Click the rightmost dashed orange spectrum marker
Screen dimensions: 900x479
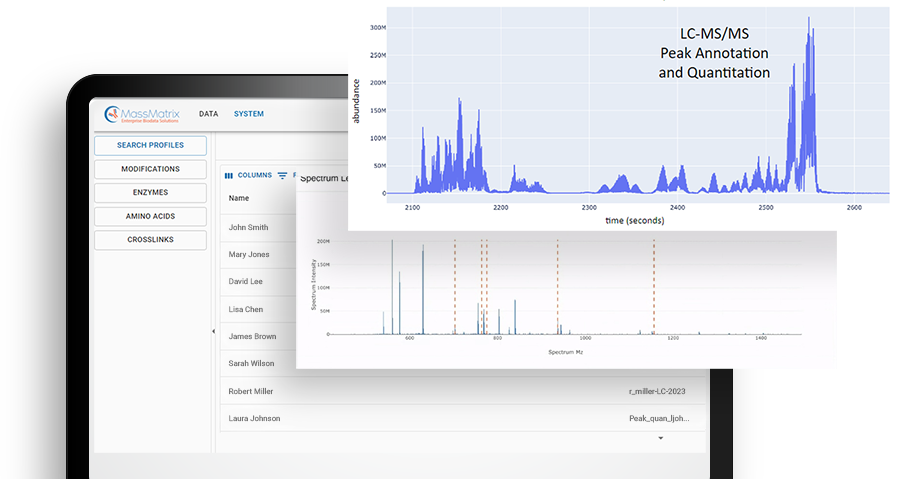(x=653, y=285)
